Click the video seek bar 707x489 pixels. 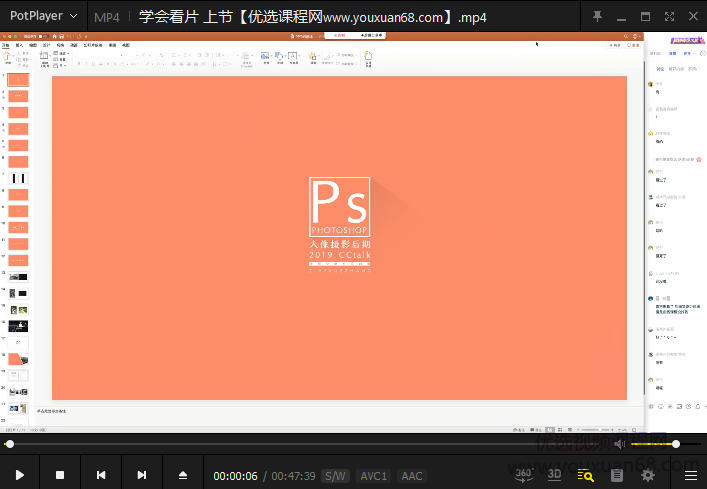[300, 444]
